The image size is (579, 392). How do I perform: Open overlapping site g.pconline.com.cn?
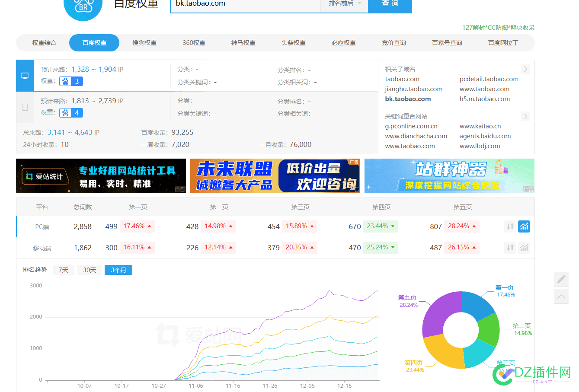click(411, 126)
